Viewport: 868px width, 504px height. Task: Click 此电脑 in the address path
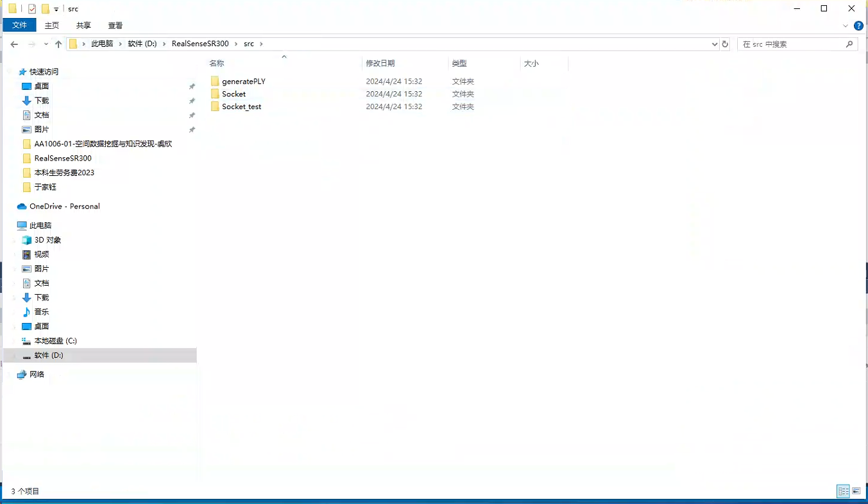(x=102, y=44)
